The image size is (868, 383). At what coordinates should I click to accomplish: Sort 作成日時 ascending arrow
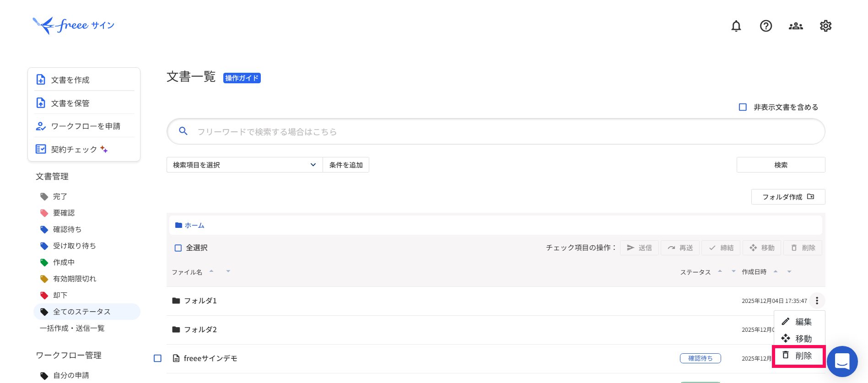point(776,271)
